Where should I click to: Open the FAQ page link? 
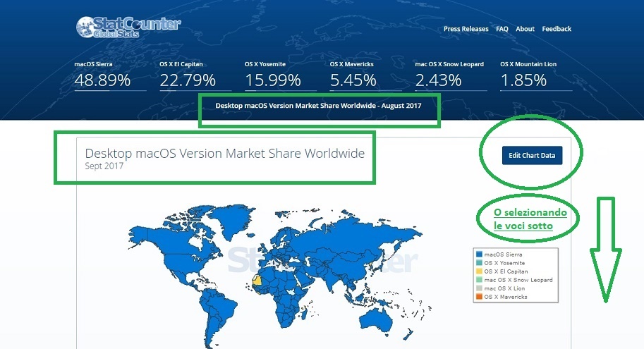[502, 29]
